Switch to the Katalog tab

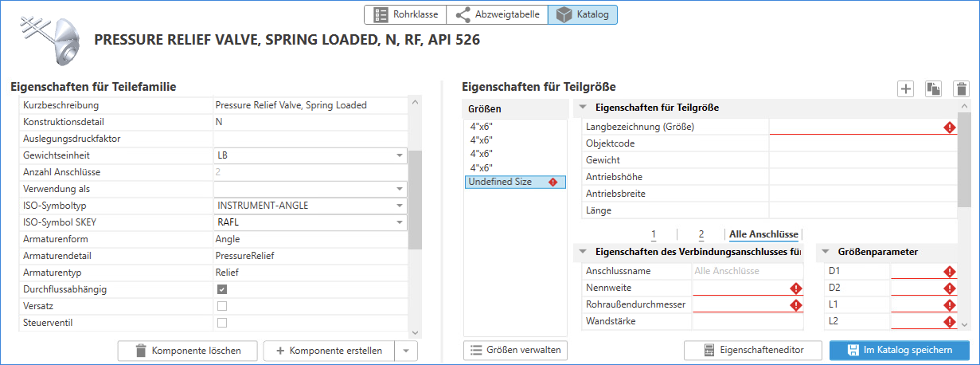point(583,14)
